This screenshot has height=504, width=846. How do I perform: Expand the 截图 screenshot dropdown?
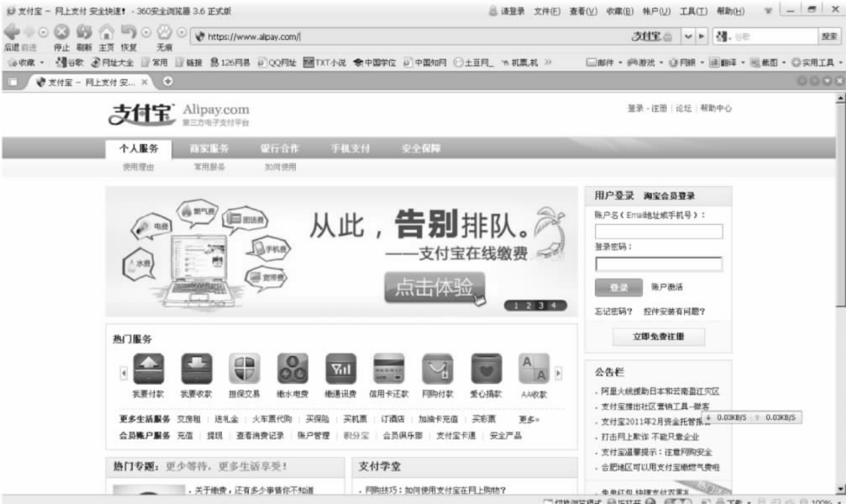[784, 63]
